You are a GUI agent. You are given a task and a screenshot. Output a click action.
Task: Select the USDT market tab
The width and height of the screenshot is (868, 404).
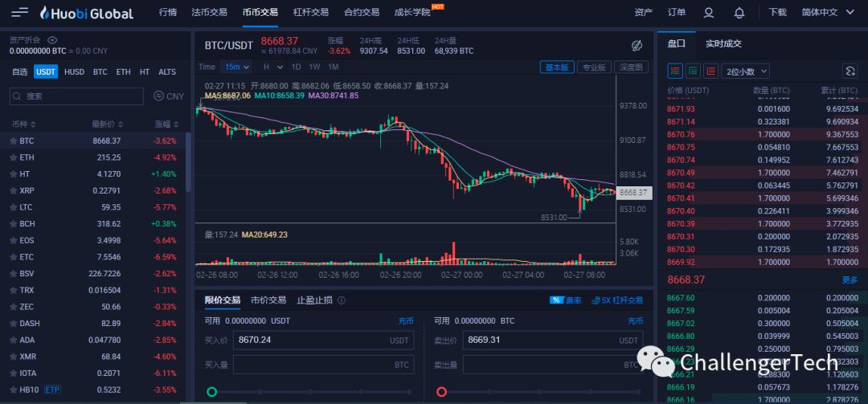(x=45, y=72)
